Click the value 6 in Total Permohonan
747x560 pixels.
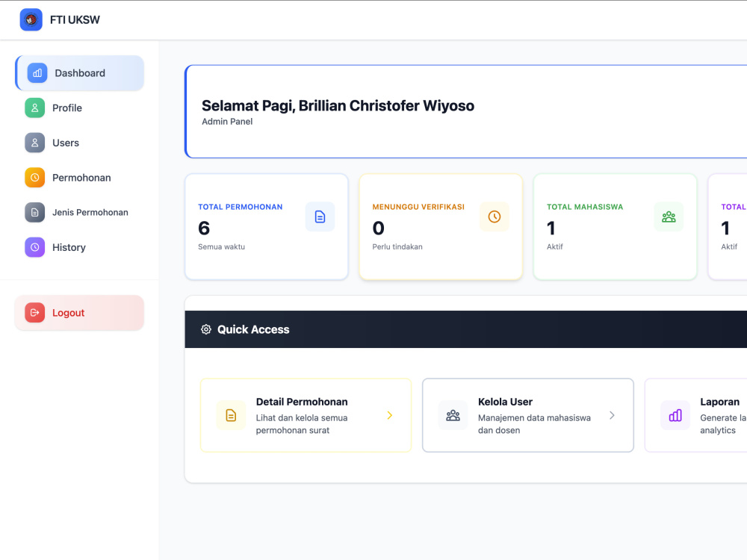[x=204, y=228]
